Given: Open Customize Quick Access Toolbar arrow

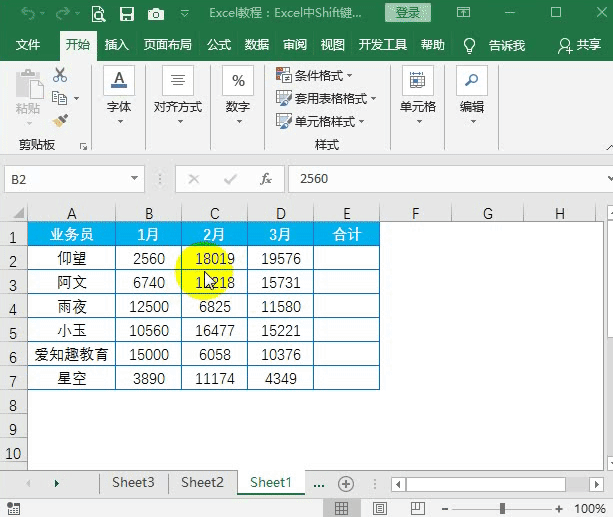Looking at the screenshot, I should point(185,14).
